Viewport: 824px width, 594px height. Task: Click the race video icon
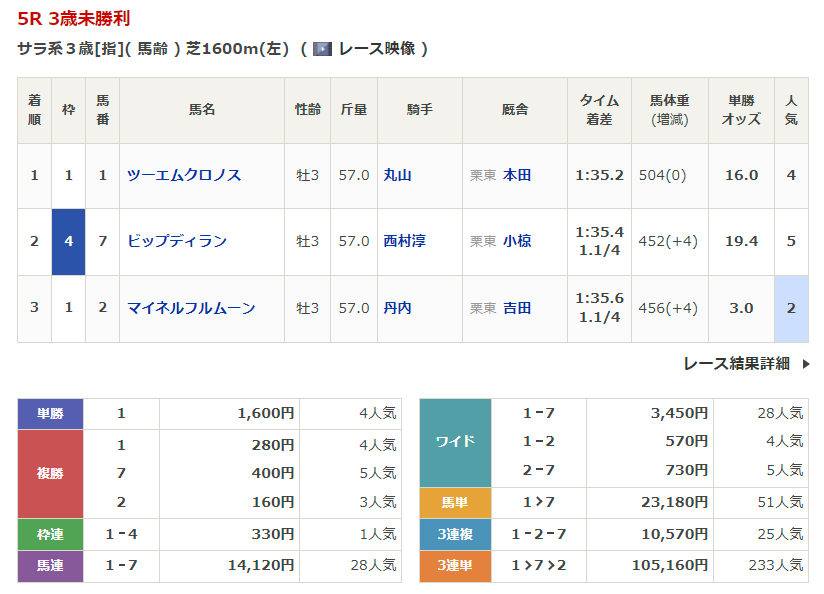(x=322, y=48)
